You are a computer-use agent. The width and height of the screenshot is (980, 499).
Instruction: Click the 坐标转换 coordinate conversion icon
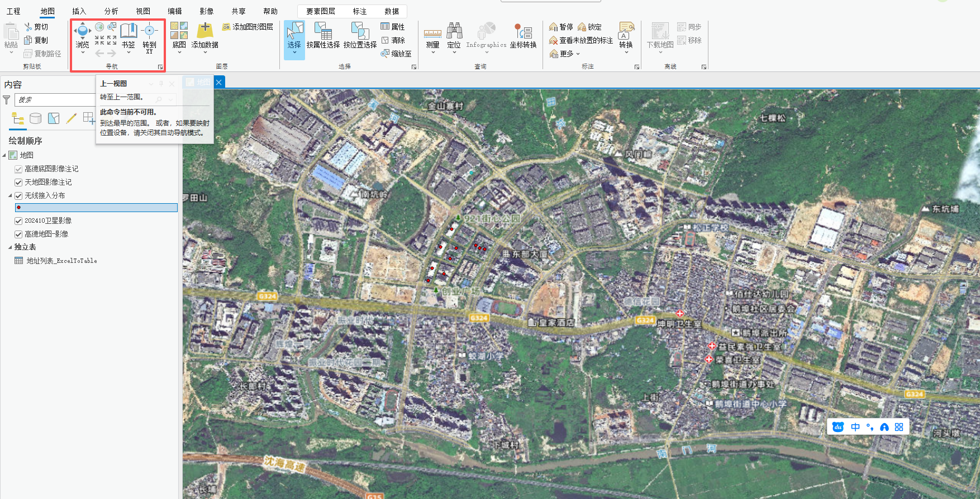523,31
